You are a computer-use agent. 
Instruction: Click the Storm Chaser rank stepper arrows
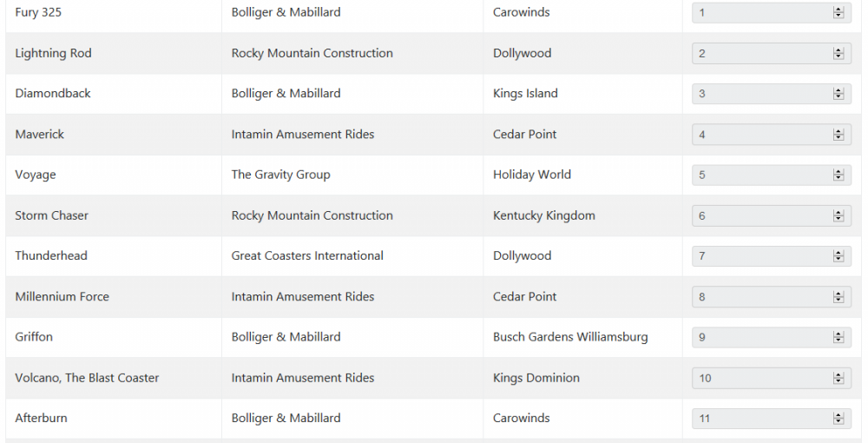(x=838, y=216)
